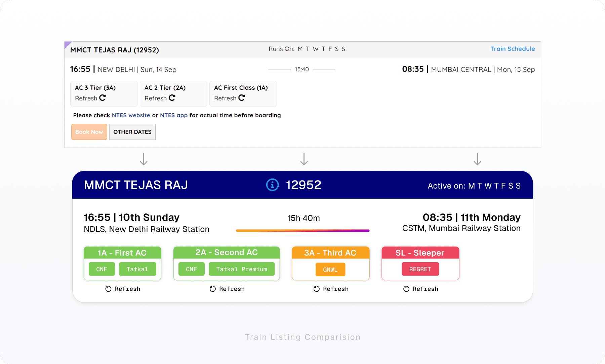Select the AC 3 Tier (3A) class box
Viewport: 605px width, 364px height.
coord(104,93)
